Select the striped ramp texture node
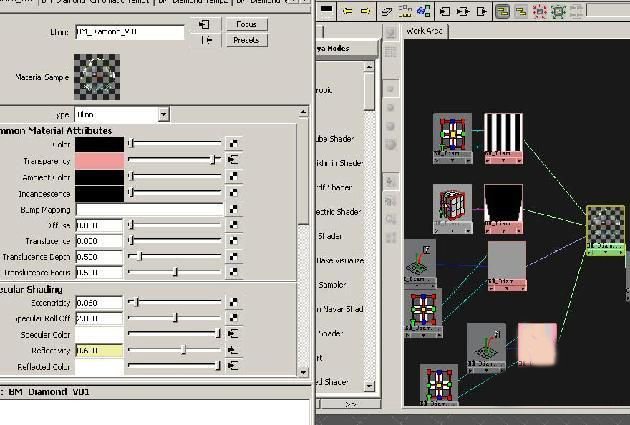 click(503, 138)
